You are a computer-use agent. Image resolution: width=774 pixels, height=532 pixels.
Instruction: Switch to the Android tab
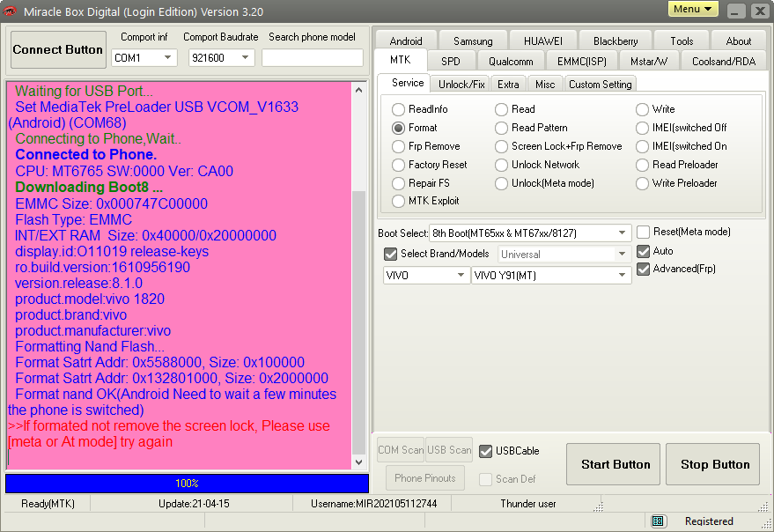coord(406,41)
